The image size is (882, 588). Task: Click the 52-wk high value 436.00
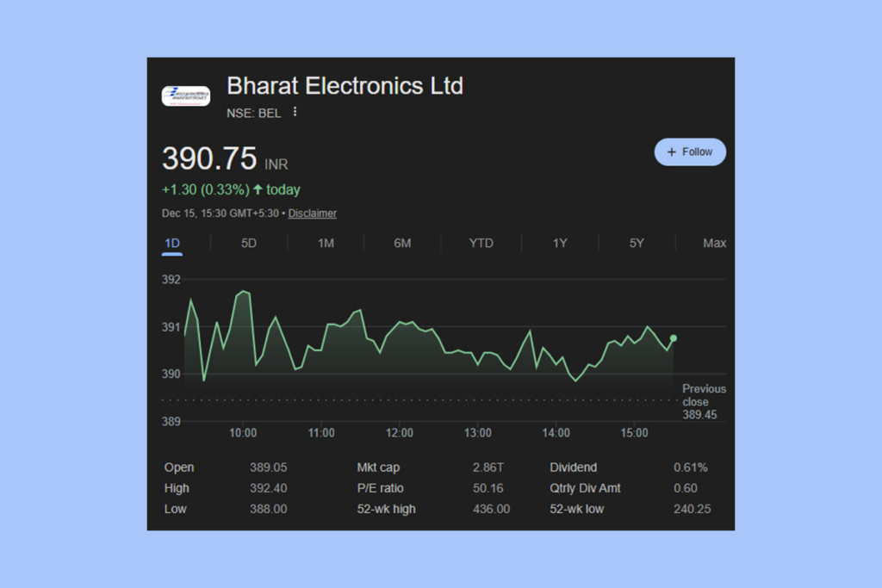pos(492,509)
